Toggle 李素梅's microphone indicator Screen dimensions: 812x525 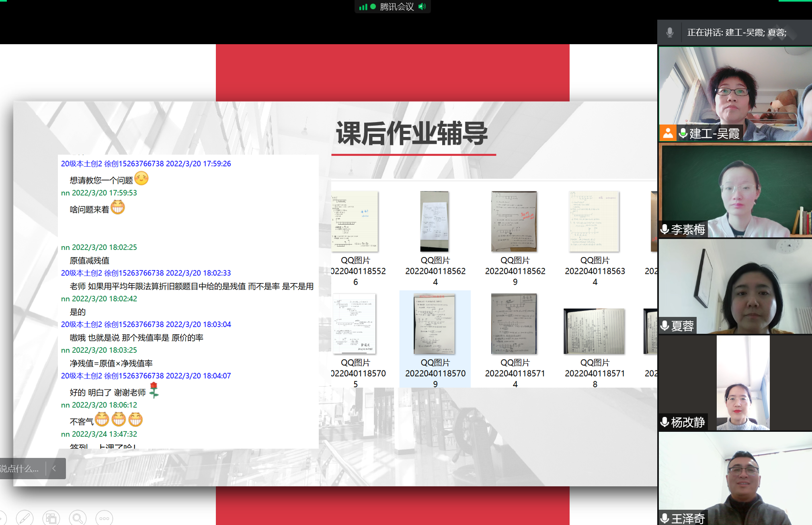[x=665, y=229]
